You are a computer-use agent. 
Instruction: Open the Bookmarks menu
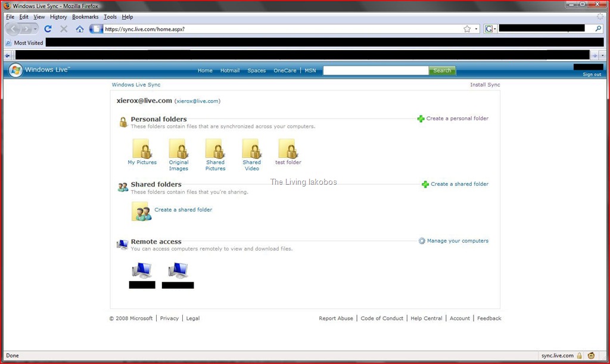click(85, 17)
